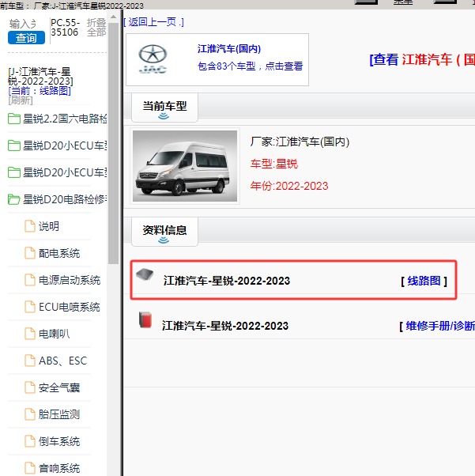Click the sidebar scroll up arrow

(x=113, y=17)
